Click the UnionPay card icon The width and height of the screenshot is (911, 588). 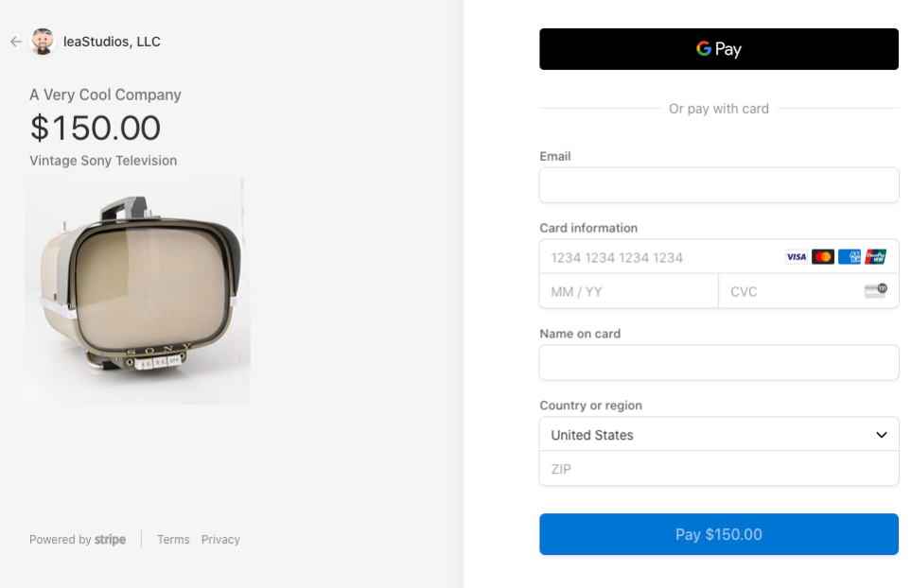pos(877,256)
